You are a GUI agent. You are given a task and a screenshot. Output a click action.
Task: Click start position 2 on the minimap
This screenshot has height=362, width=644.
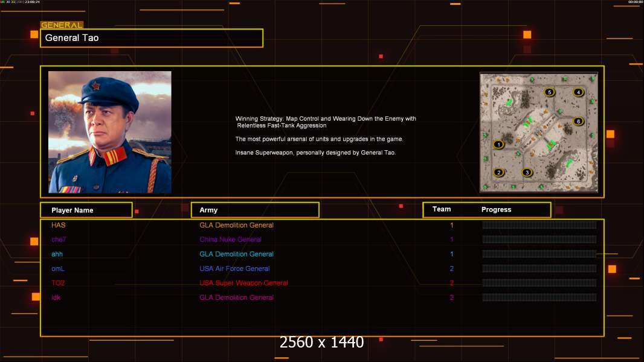[498, 172]
